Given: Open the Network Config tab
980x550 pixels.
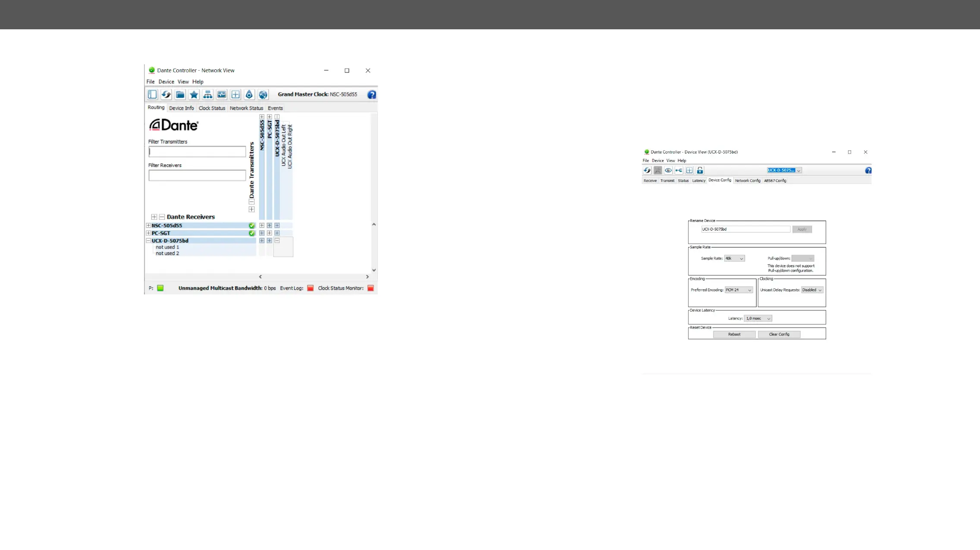Looking at the screenshot, I should [748, 181].
